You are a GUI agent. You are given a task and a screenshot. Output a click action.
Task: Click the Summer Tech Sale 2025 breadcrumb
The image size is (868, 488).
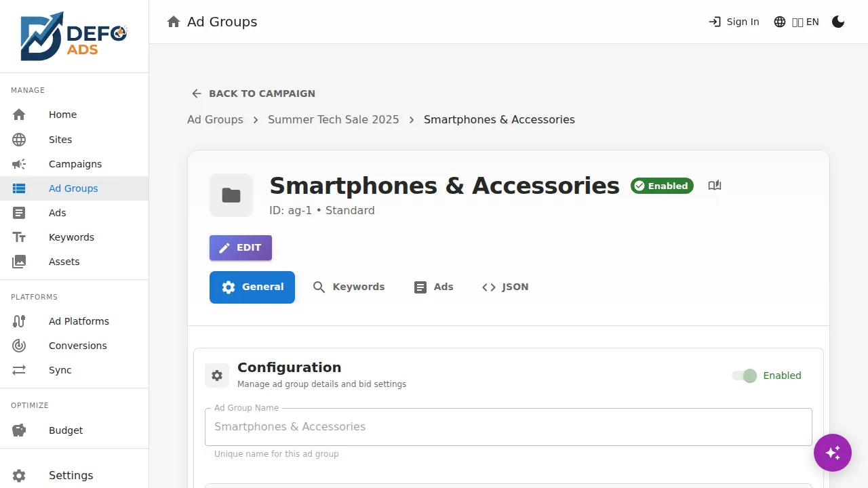(x=334, y=119)
